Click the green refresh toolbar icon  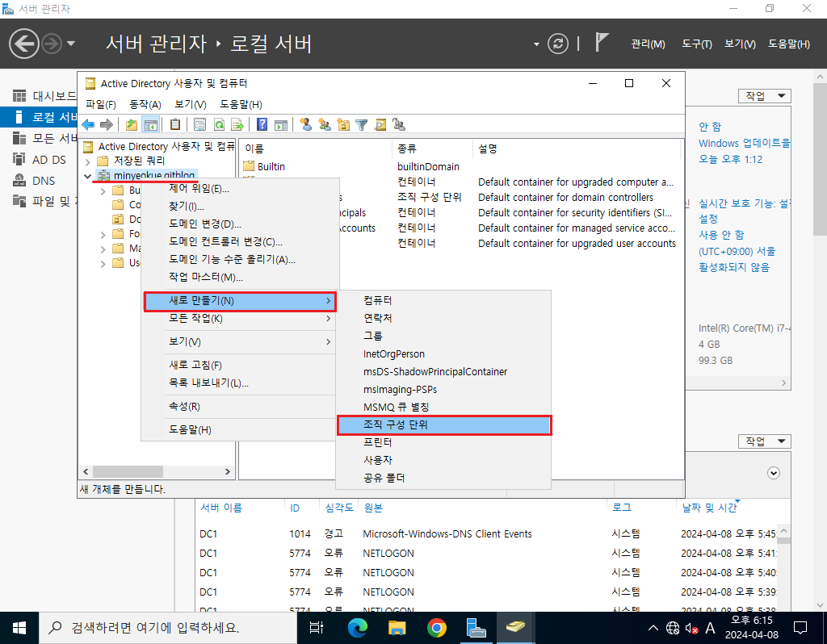click(219, 125)
